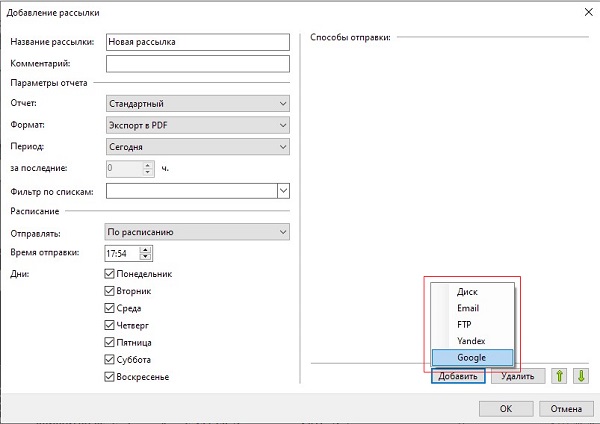
Task: Toggle the Пятница day checkbox
Action: click(109, 342)
